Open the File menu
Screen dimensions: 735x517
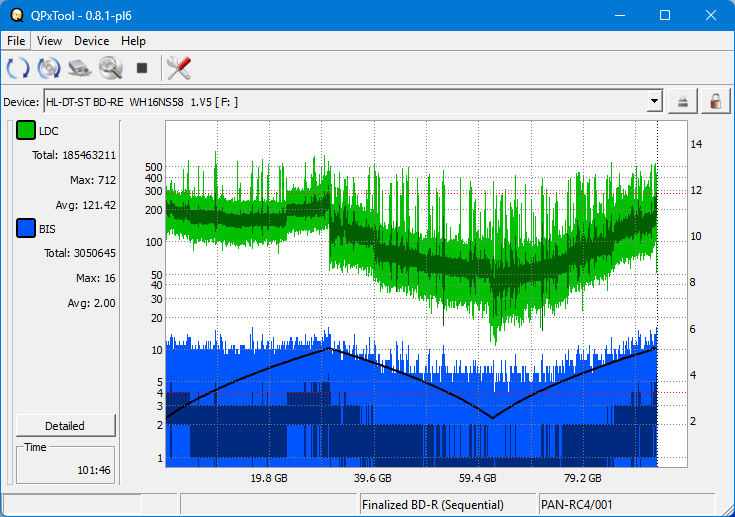[x=16, y=41]
